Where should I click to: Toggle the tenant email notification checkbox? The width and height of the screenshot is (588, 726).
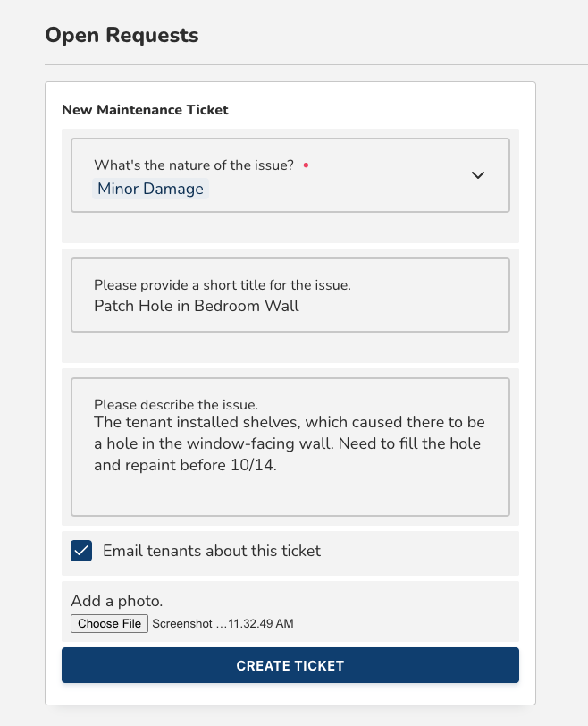click(x=81, y=551)
